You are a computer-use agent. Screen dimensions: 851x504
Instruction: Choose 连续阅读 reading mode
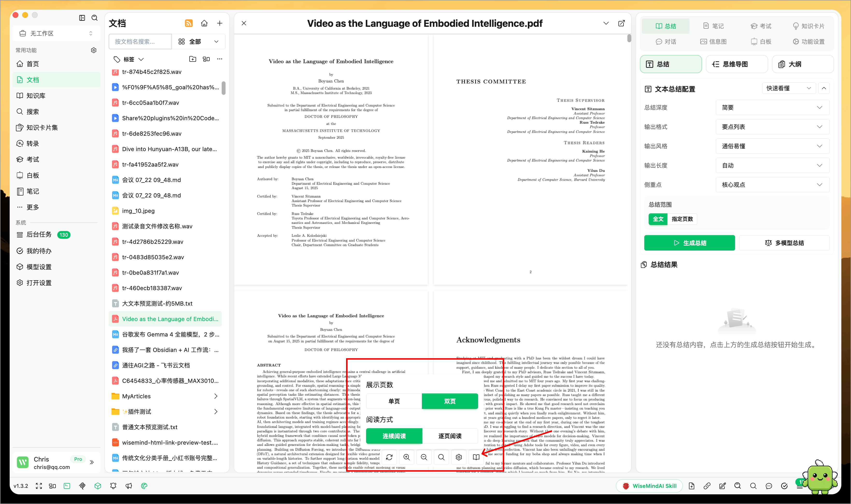tap(394, 436)
